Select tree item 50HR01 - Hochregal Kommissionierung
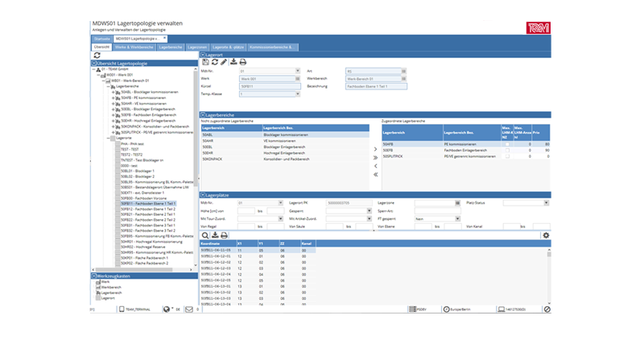Viewport: 644px width, 357px height. pos(151,242)
